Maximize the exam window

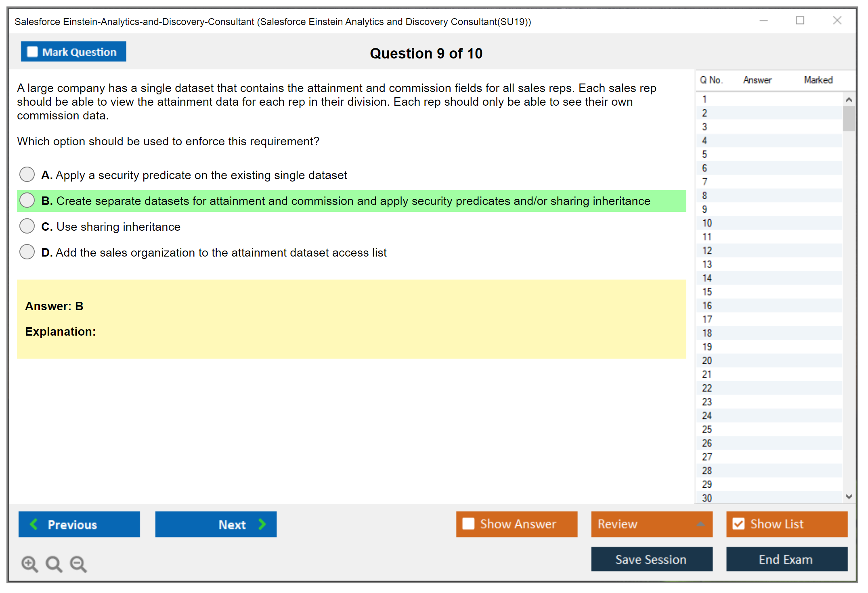tap(800, 21)
